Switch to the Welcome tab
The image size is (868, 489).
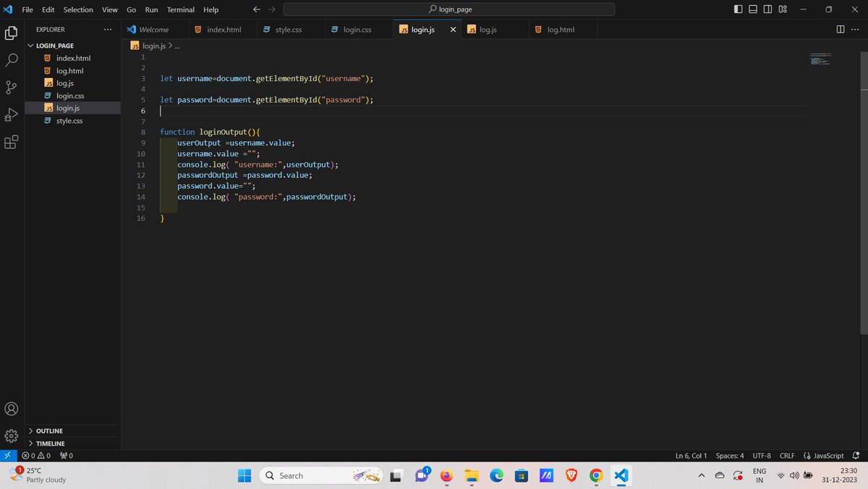pyautogui.click(x=154, y=30)
